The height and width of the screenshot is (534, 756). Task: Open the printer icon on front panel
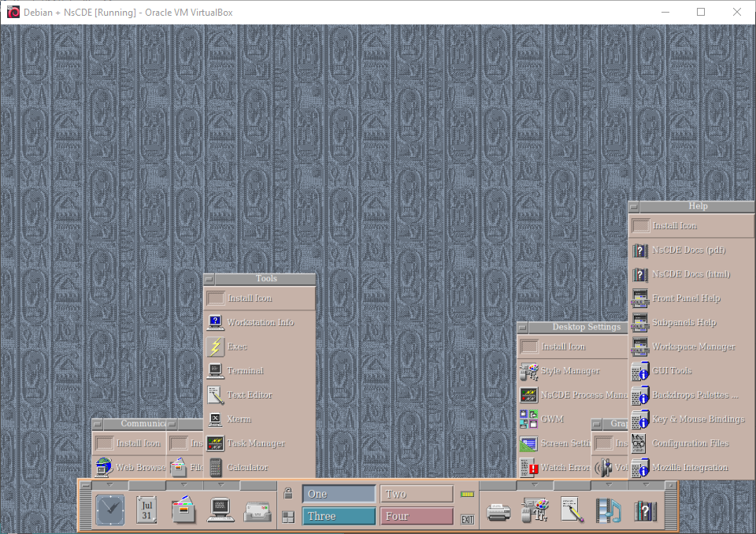click(x=498, y=511)
